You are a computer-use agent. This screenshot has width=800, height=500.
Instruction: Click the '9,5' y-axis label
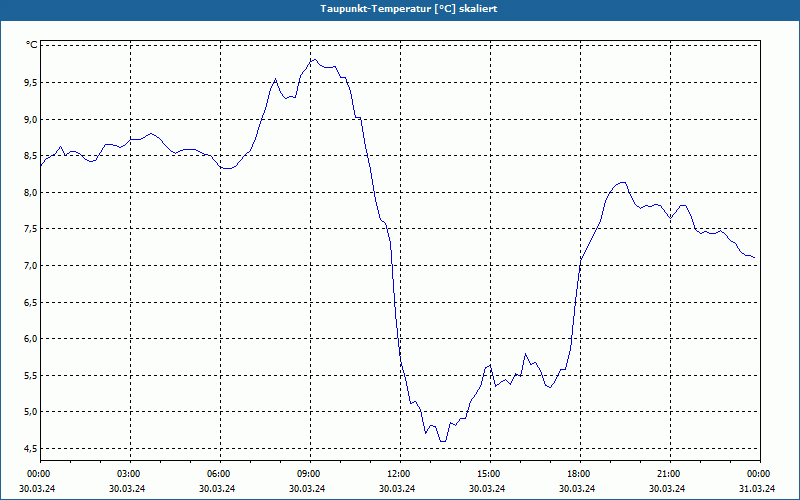(32, 83)
